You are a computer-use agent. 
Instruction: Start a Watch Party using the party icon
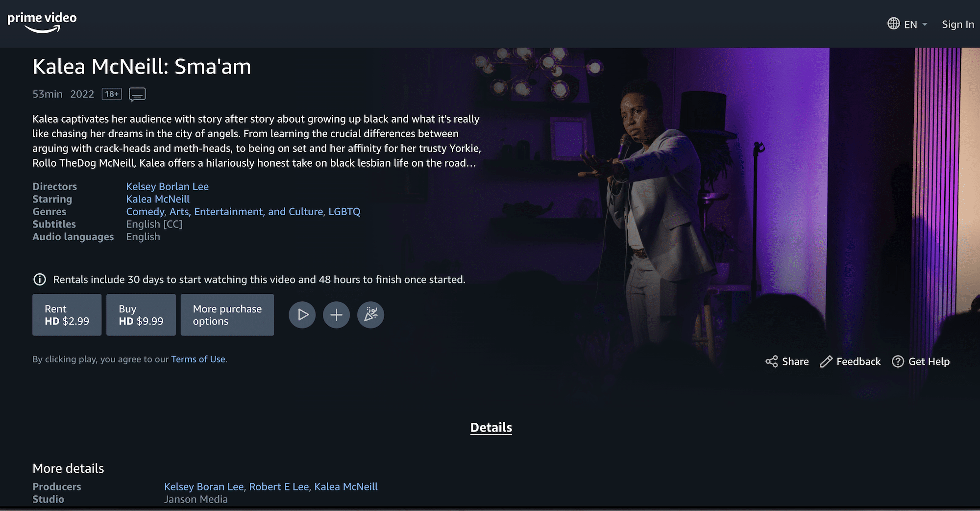tap(371, 315)
